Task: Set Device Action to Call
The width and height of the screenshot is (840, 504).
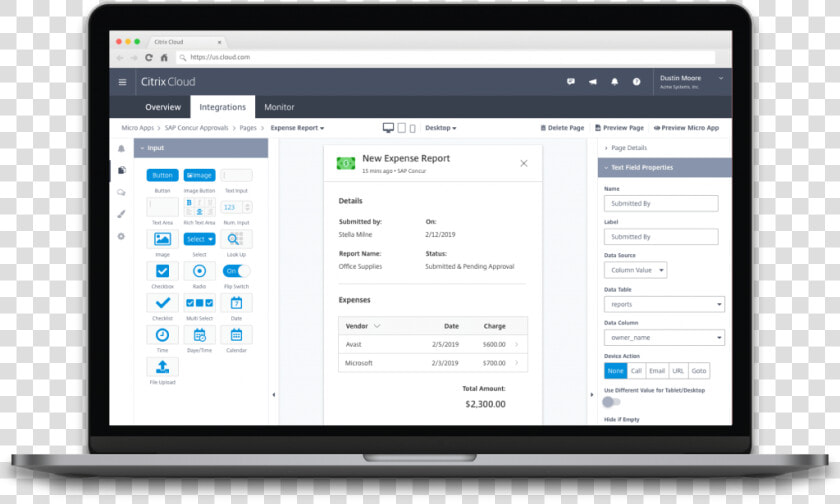Action: [x=636, y=371]
